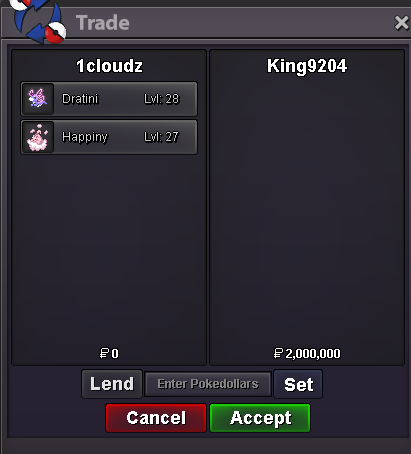Viewport: 411px width, 454px height.
Task: Click the Trade title bar text
Action: [103, 23]
